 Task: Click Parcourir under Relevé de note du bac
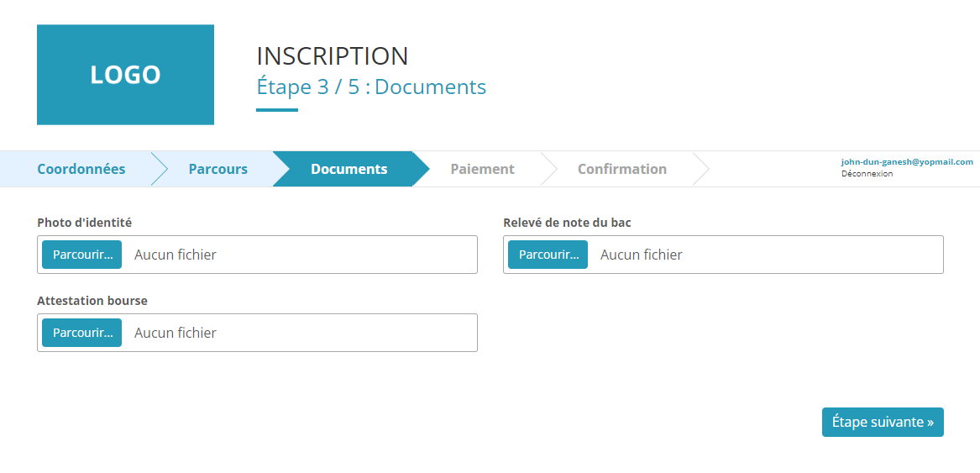click(x=548, y=255)
